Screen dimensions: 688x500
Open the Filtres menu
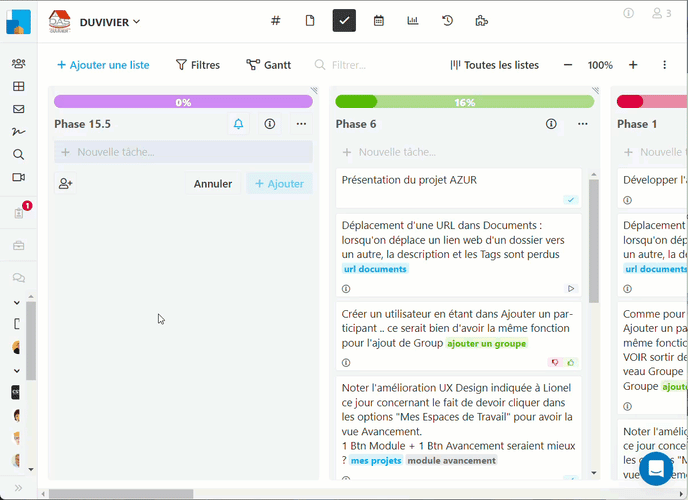tap(198, 65)
